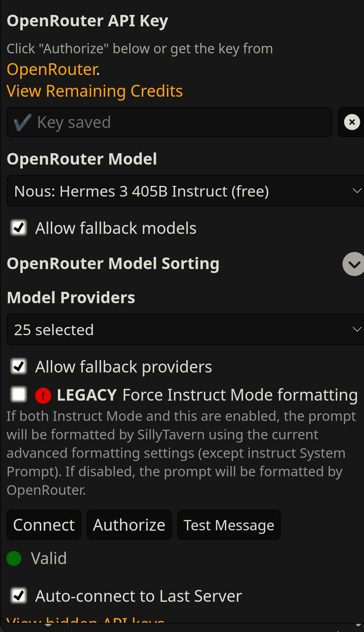Viewport: 364px width, 632px height.
Task: Open the OpenRouter link
Action: click(x=53, y=69)
